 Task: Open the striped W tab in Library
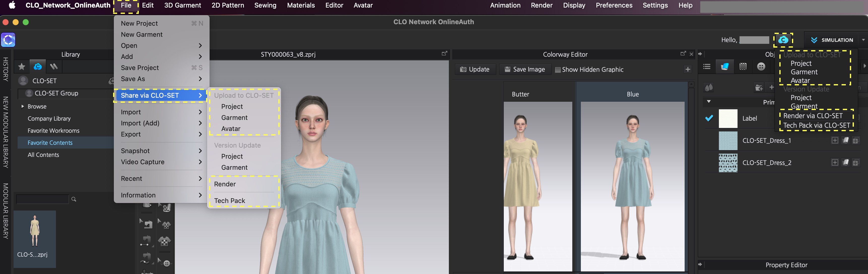pyautogui.click(x=54, y=66)
